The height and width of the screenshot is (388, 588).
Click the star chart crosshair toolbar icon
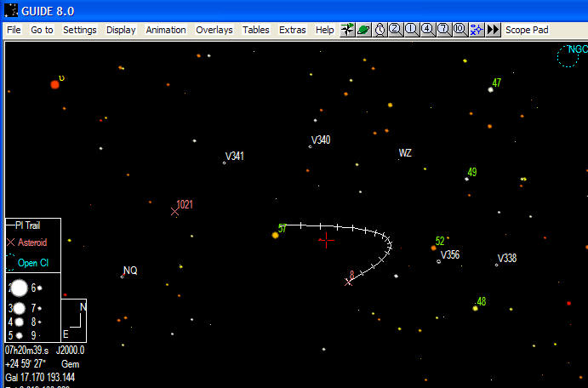[x=347, y=30]
